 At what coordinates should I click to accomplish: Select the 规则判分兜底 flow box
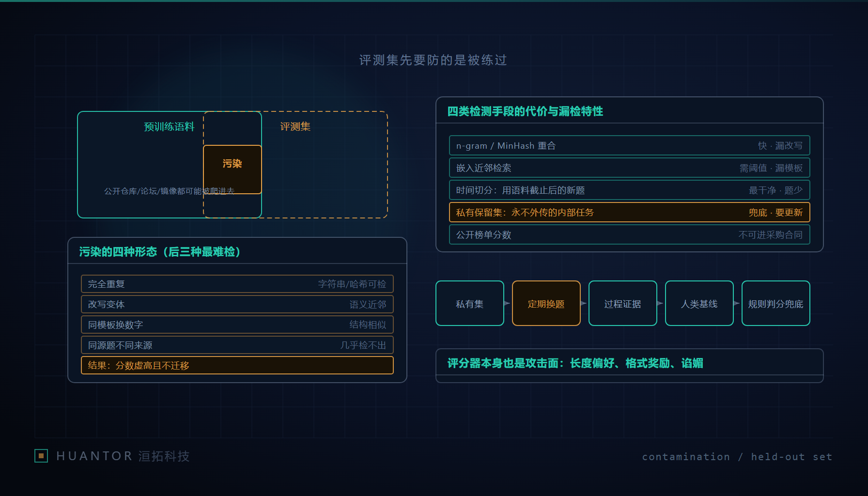point(776,303)
